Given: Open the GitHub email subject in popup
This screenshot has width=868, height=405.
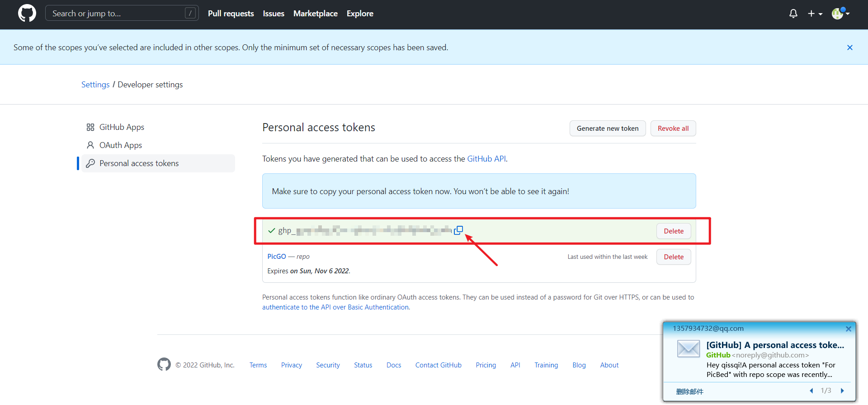Looking at the screenshot, I should 775,345.
